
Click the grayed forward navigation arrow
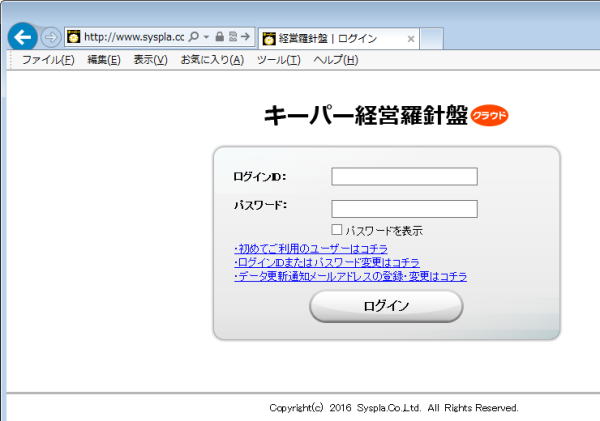click(x=51, y=38)
